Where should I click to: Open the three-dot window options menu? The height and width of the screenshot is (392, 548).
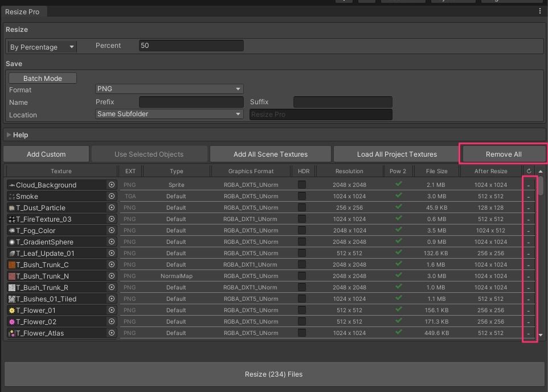[x=540, y=11]
